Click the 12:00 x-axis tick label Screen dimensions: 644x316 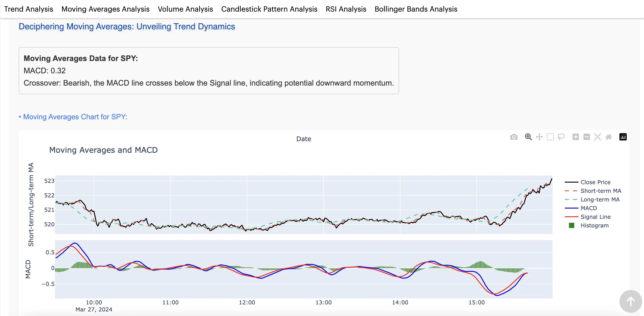[x=247, y=302]
